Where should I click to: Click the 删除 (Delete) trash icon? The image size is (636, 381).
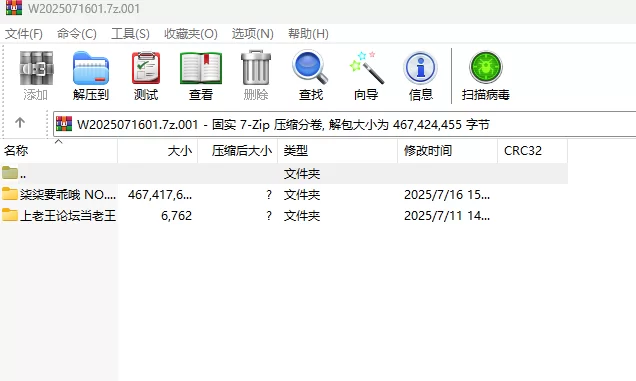[256, 67]
